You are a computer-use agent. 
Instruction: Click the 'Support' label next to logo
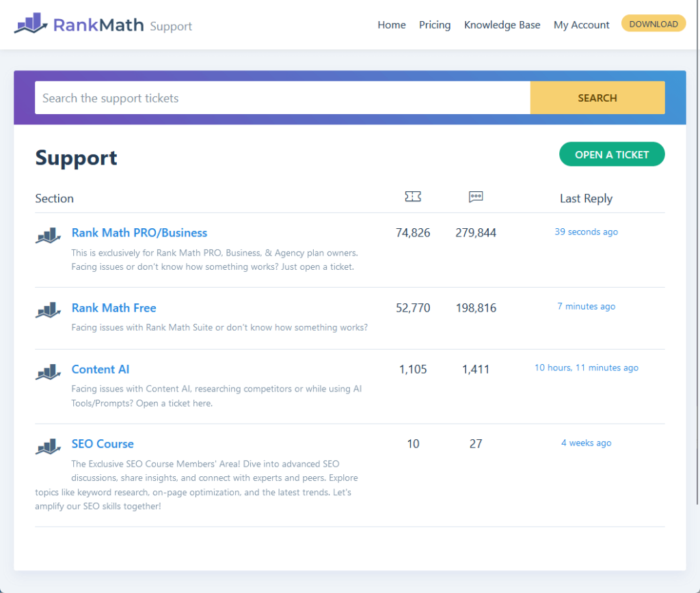(171, 27)
